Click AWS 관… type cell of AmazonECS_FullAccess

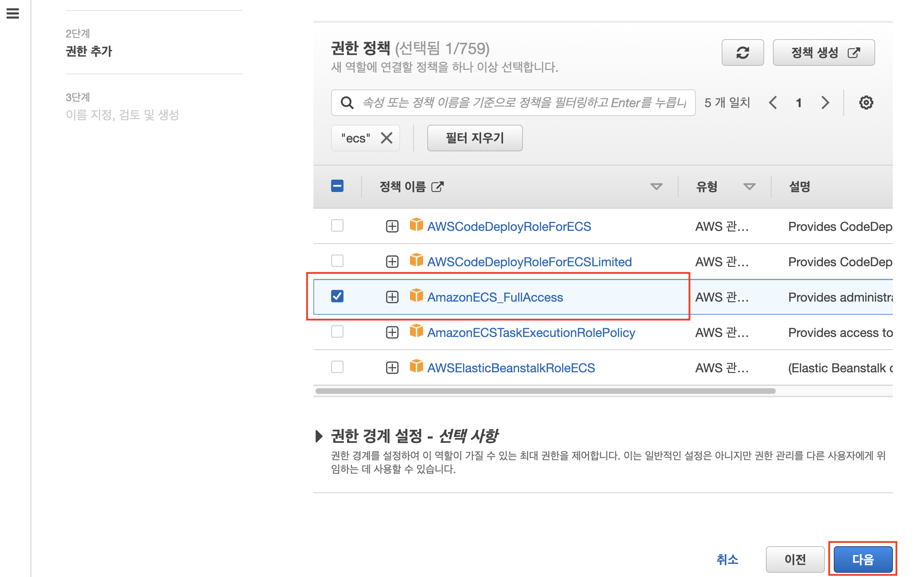coord(722,297)
